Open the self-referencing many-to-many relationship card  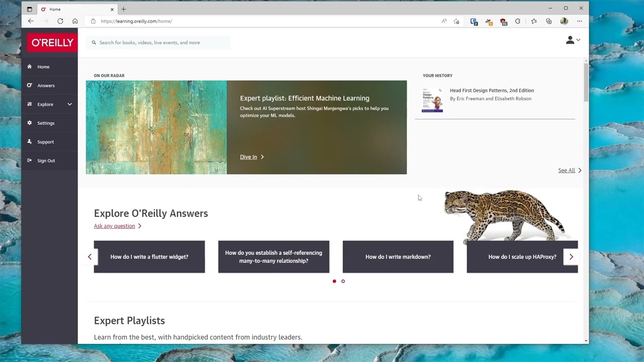274,257
